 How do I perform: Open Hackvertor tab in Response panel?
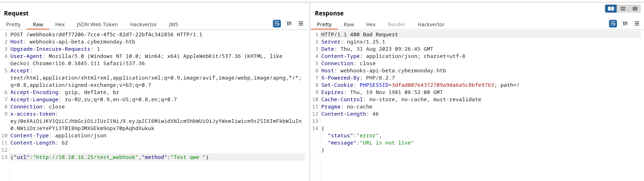[431, 24]
